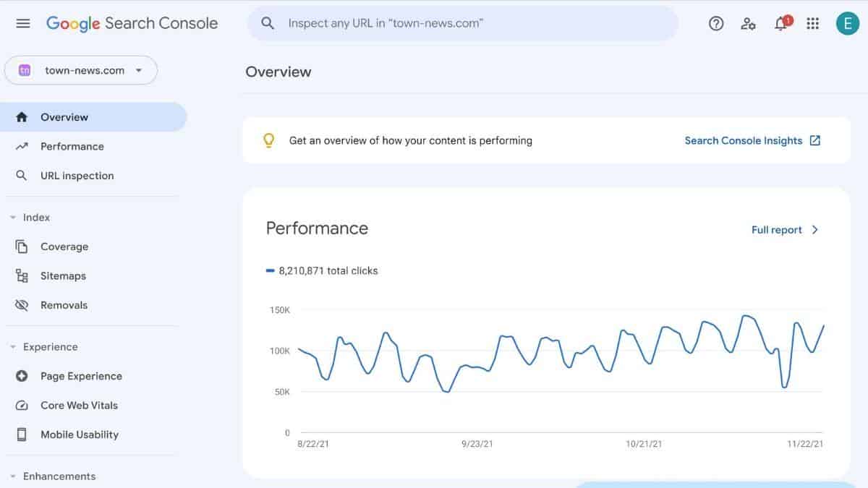The image size is (868, 488).
Task: Open users and settings icon
Action: coord(748,23)
